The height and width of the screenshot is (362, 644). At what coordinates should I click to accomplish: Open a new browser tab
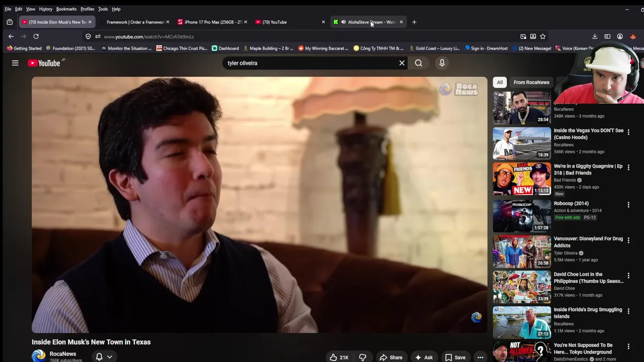pos(414,22)
